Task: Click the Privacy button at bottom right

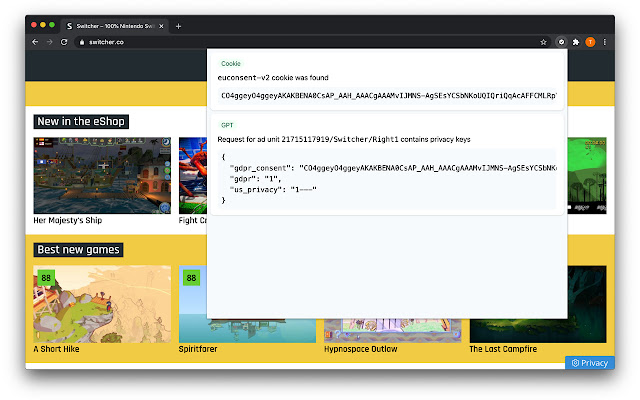Action: click(590, 363)
